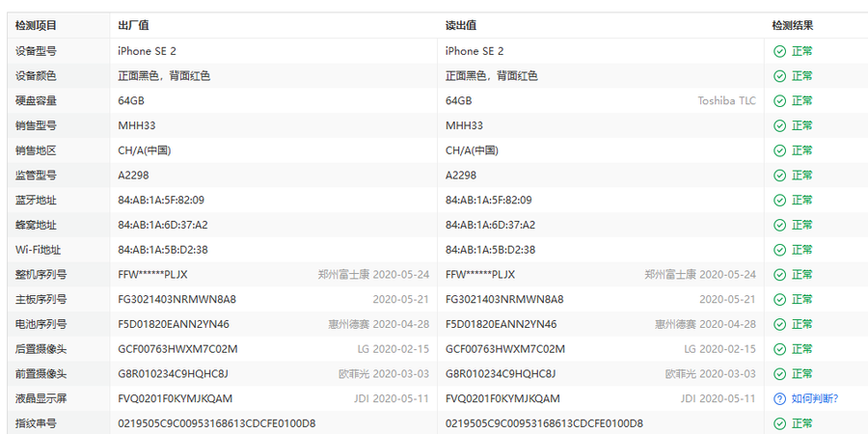Click the green check icon in 销售地区 row
The image size is (868, 434).
779,150
